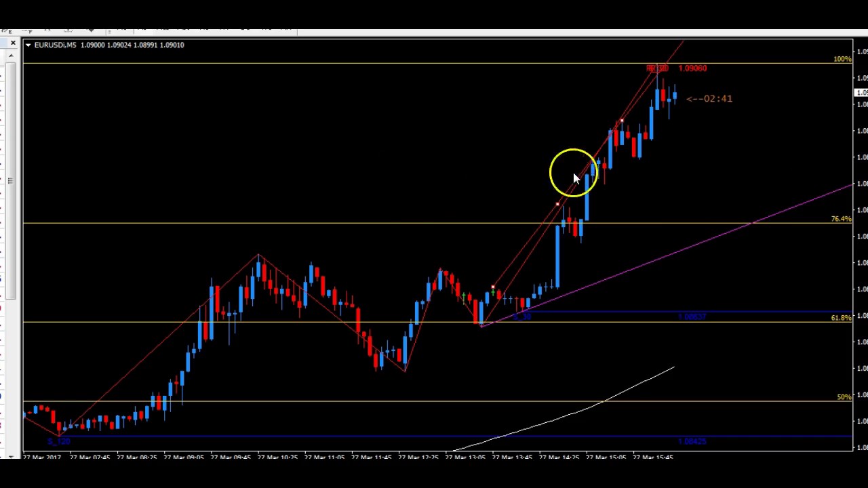This screenshot has width=868, height=488.
Task: Select the 50% Fibonacci level label
Action: click(x=844, y=397)
